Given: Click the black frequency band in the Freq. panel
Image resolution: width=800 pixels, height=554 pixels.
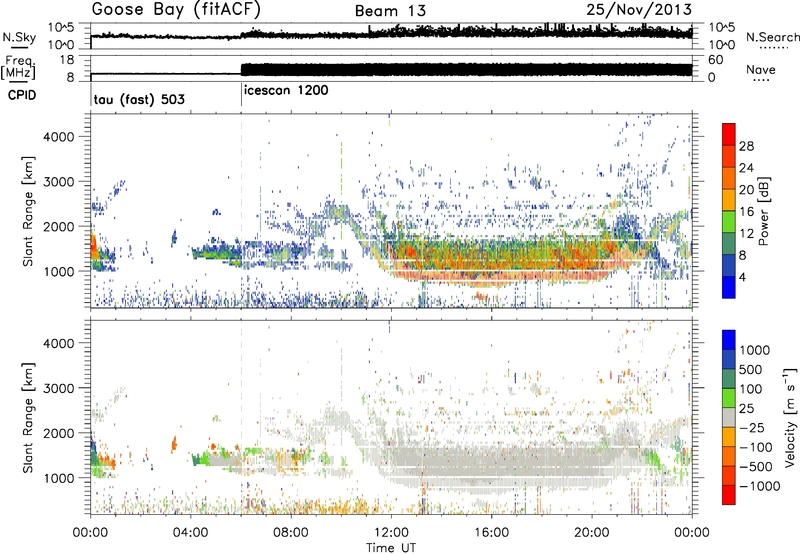Looking at the screenshot, I should pyautogui.click(x=466, y=70).
